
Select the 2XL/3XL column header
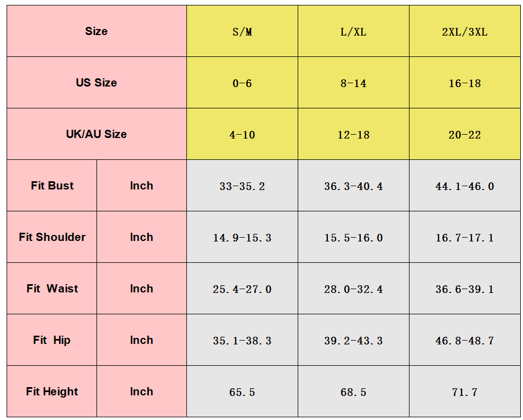pyautogui.click(x=465, y=31)
